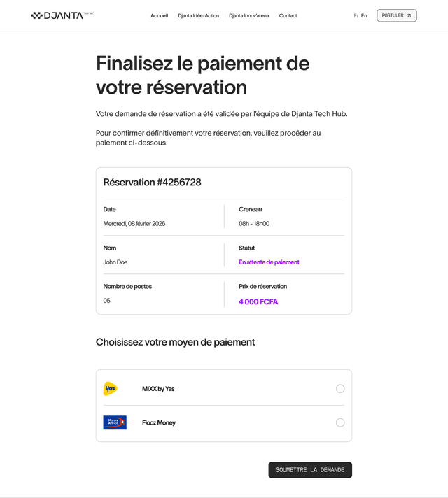Image resolution: width=448 pixels, height=498 pixels.
Task: Click Soumettre la demande button
Action: (x=310, y=470)
